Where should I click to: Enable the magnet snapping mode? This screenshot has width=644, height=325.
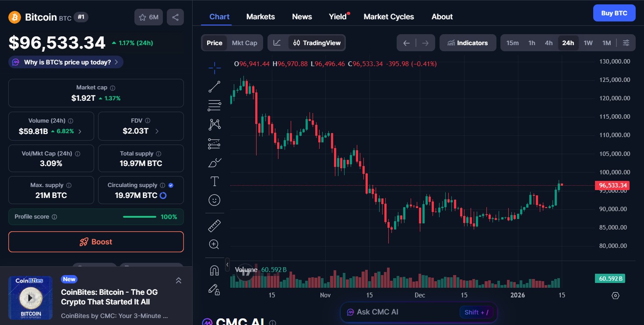click(x=214, y=270)
